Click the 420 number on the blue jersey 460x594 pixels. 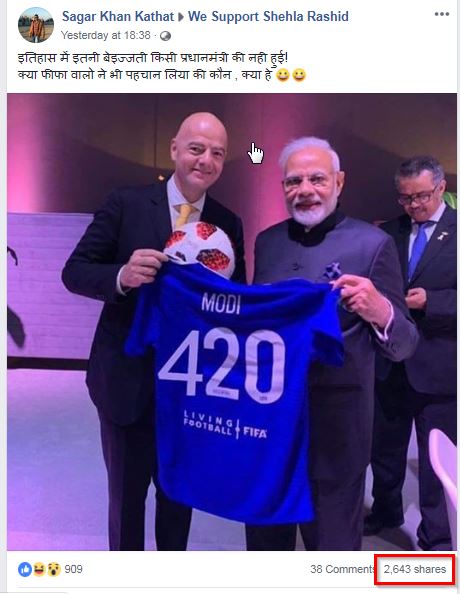(x=222, y=363)
